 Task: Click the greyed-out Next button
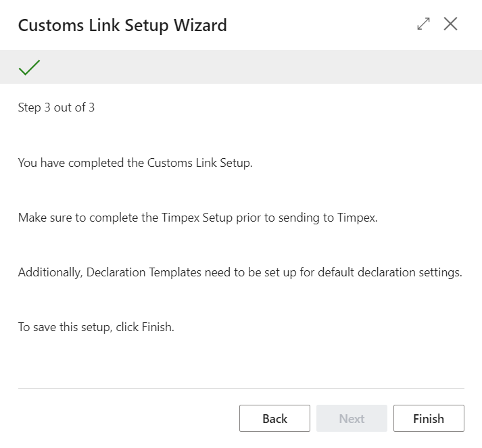(x=352, y=418)
